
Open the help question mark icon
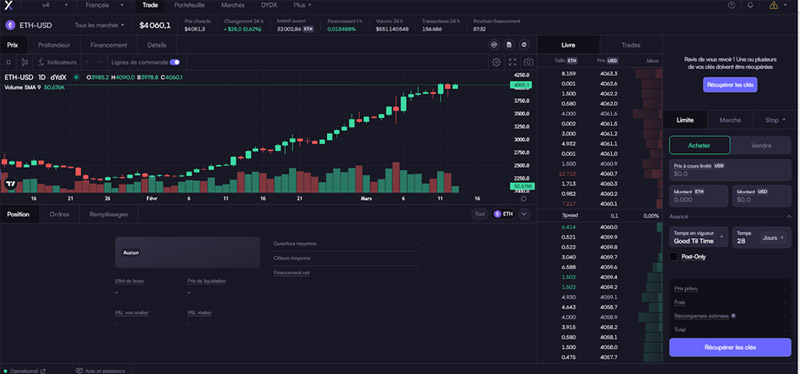(x=732, y=5)
